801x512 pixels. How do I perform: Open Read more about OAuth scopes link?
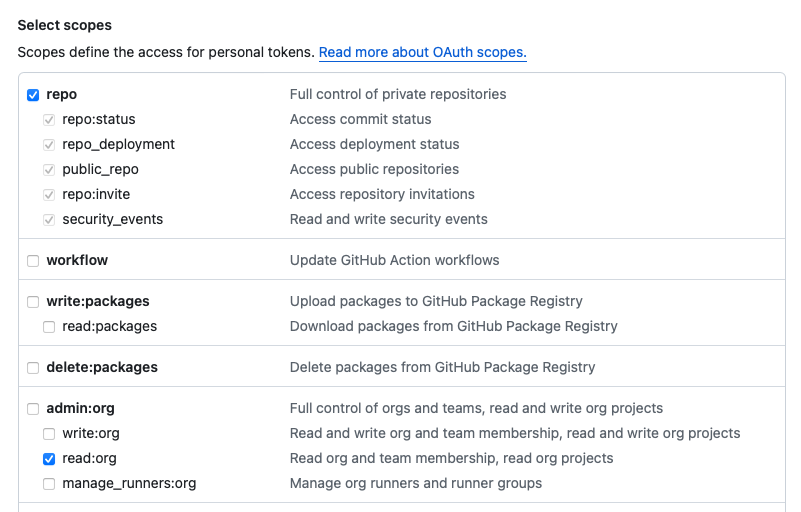click(x=422, y=52)
